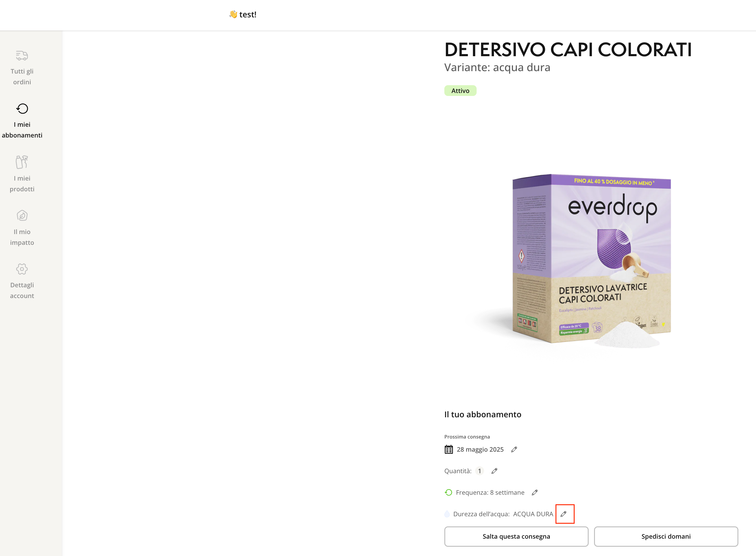This screenshot has width=756, height=556.
Task: Edit quantity using its pencil icon
Action: pyautogui.click(x=494, y=471)
